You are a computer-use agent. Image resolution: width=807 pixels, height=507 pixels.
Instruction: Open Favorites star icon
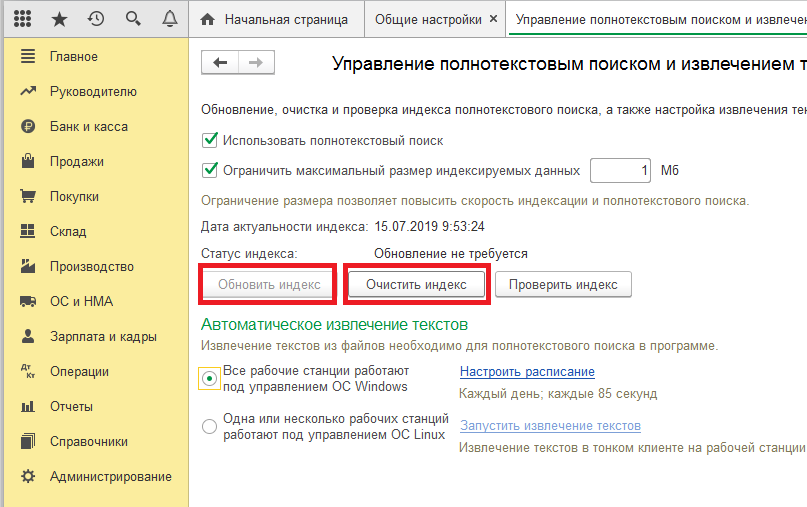click(x=59, y=20)
